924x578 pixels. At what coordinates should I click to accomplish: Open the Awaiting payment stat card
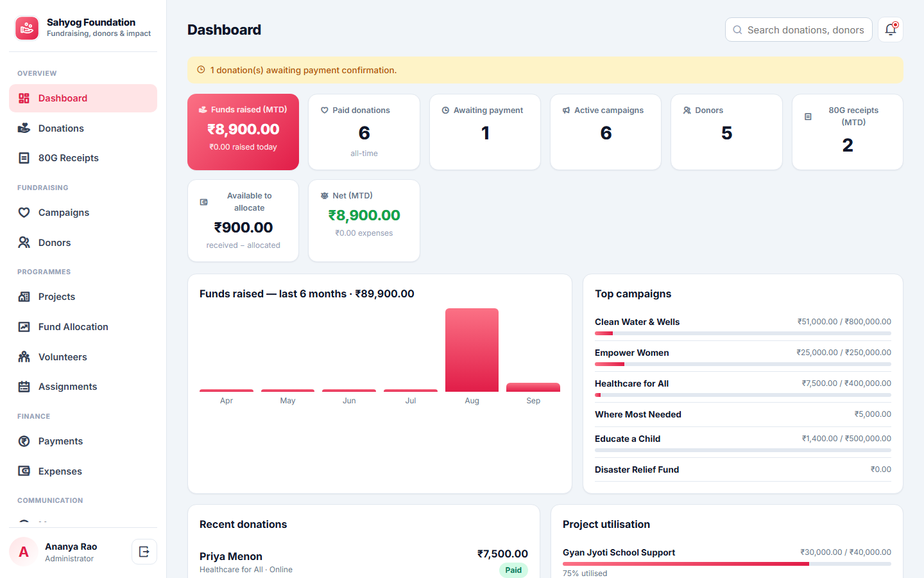coord(485,132)
